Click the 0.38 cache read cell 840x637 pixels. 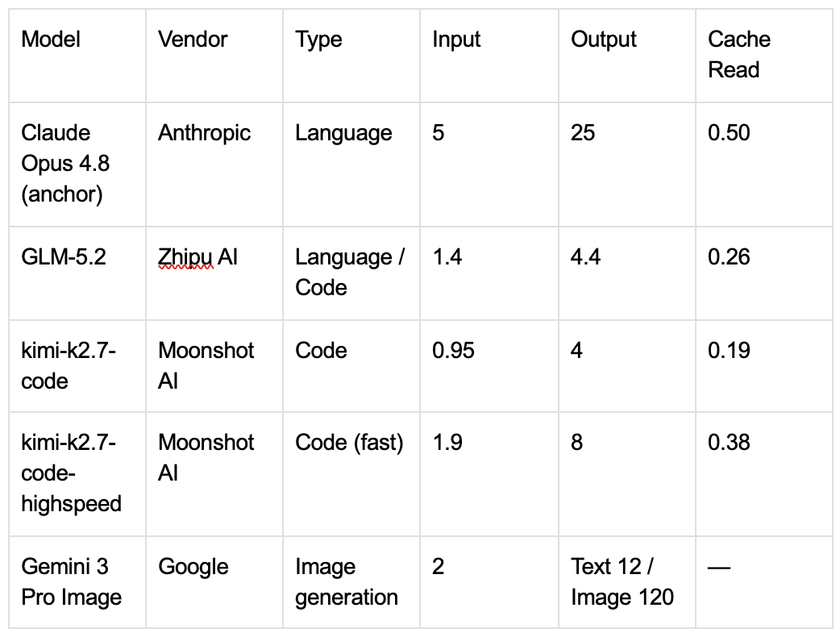764,473
